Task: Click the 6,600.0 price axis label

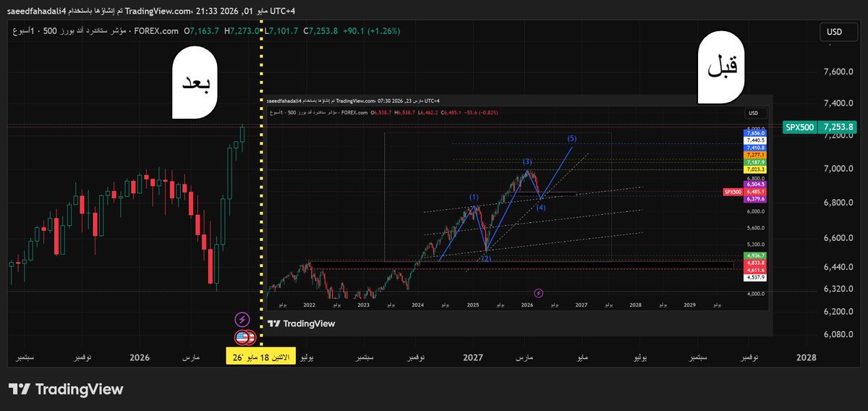Action: pyautogui.click(x=838, y=238)
